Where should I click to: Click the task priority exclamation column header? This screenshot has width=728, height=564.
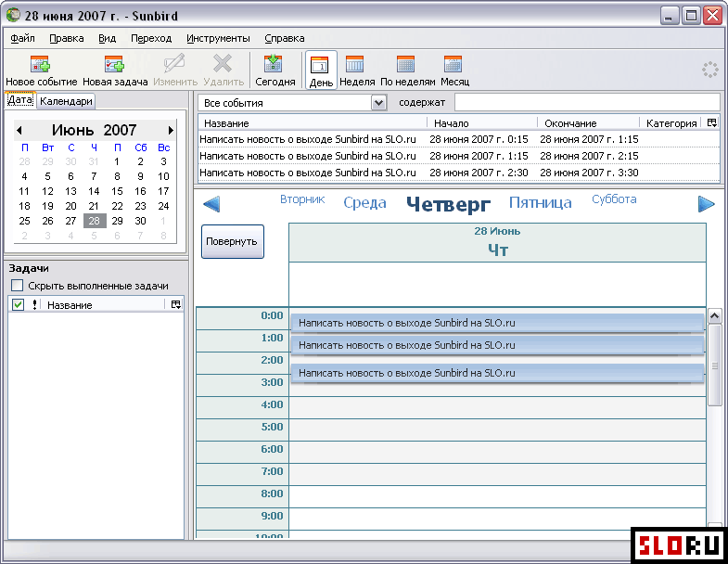coord(35,305)
